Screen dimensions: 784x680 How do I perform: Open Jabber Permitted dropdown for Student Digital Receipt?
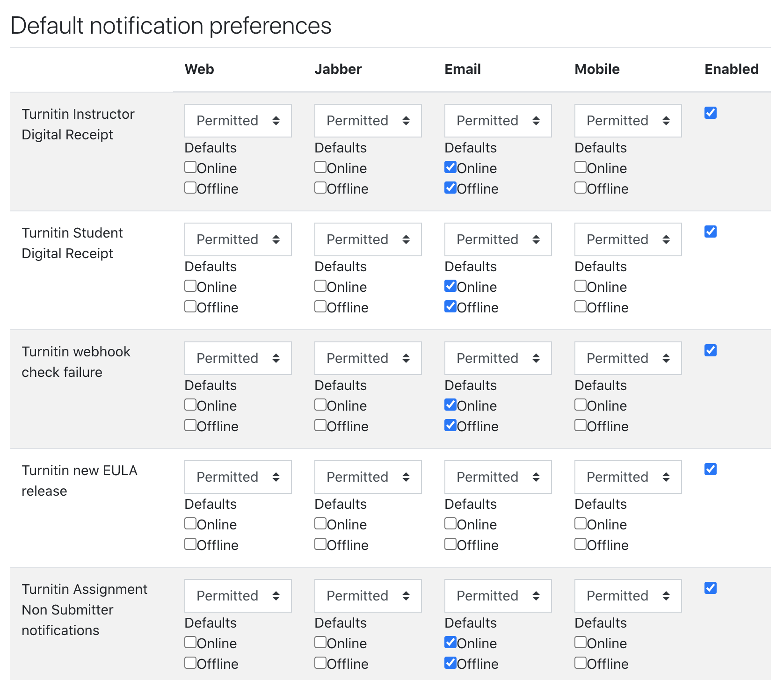368,239
